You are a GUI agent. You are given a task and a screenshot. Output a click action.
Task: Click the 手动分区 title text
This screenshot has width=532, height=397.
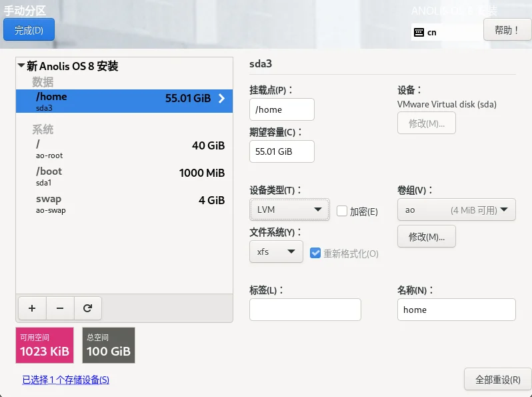(x=25, y=11)
